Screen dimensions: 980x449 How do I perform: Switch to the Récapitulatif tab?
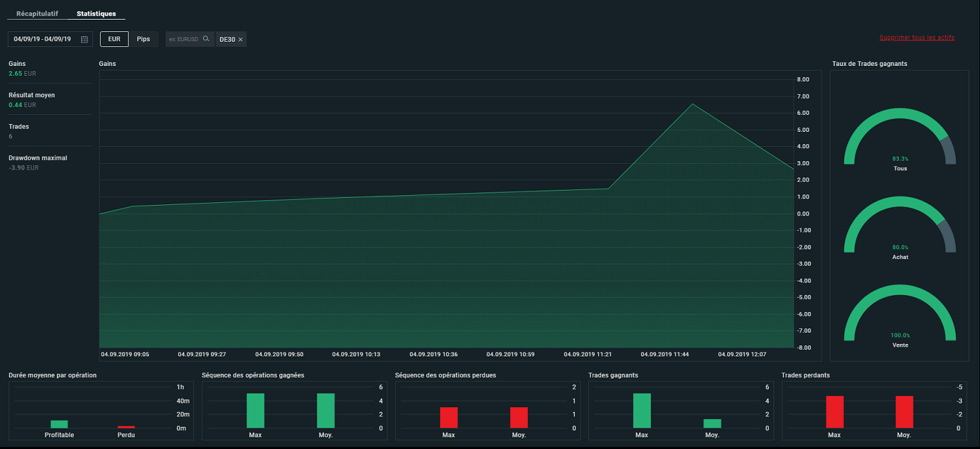pos(37,14)
